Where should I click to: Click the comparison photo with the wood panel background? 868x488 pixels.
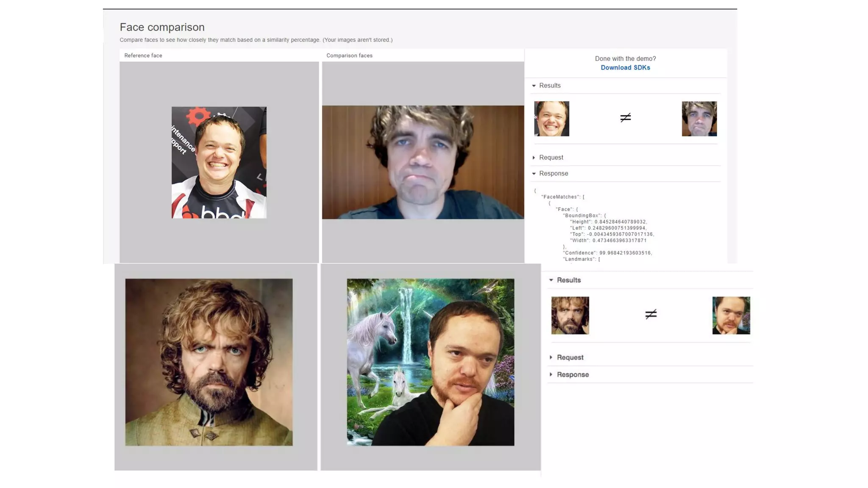(423, 162)
